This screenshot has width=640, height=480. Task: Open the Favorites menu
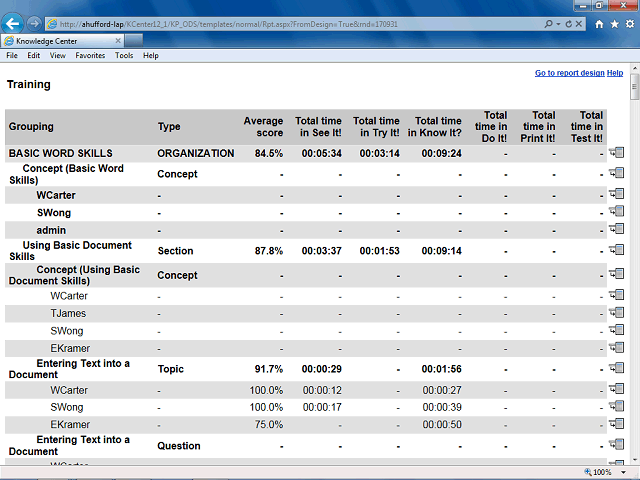click(x=90, y=56)
